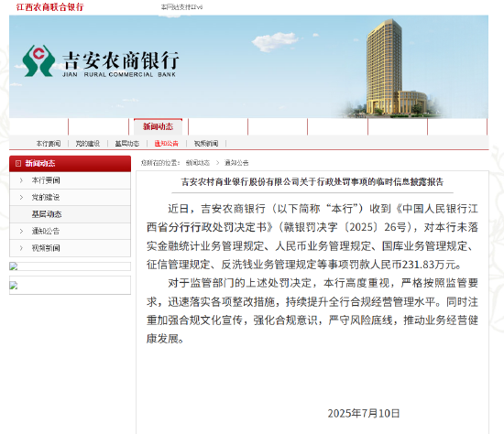The image size is (504, 434).
Task: Select 本行要闻 in the sub-navigation bar
Action: tap(49, 144)
